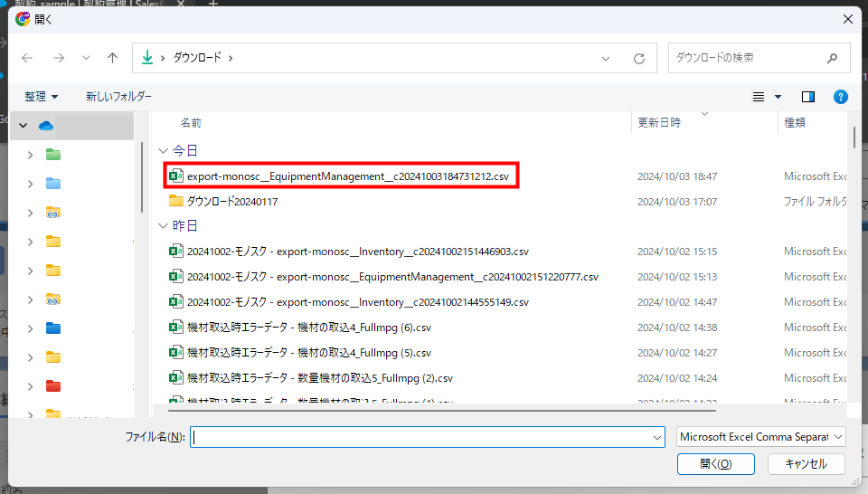868x494 pixels.
Task: Open the 整理 menu
Action: pyautogui.click(x=42, y=97)
